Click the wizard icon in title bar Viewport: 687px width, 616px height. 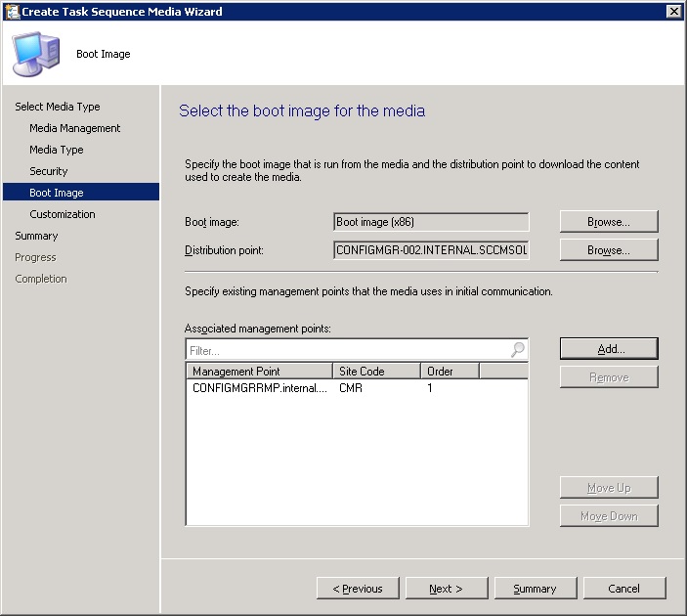[11, 11]
